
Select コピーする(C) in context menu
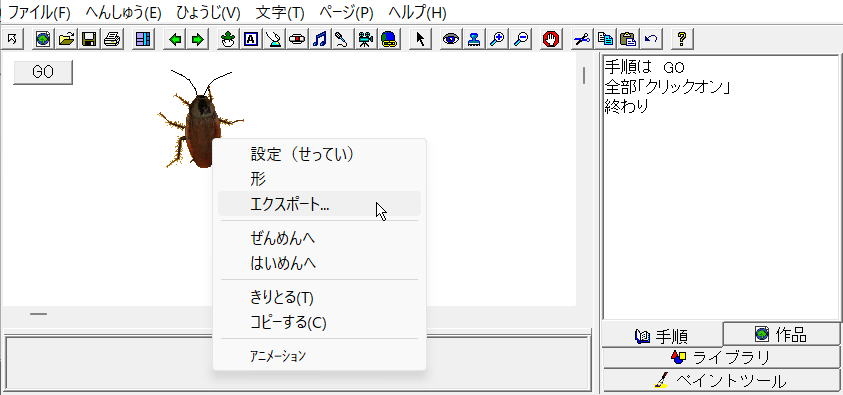click(x=319, y=322)
